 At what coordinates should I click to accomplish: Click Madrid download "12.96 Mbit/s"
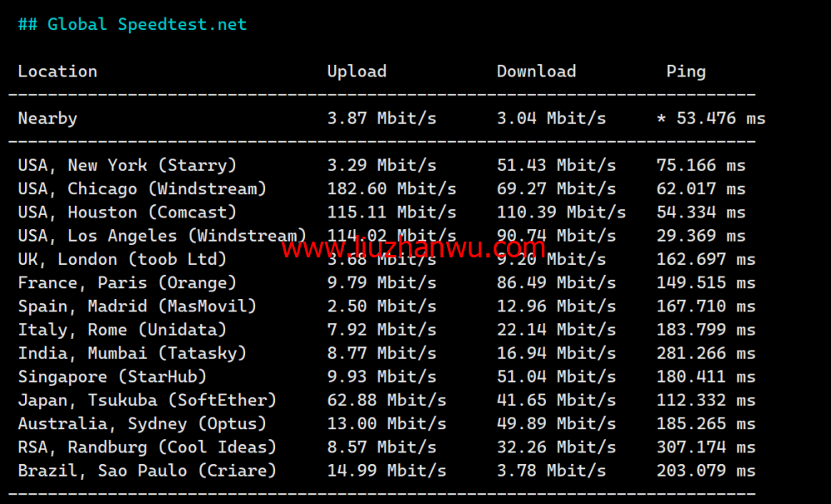pos(557,306)
